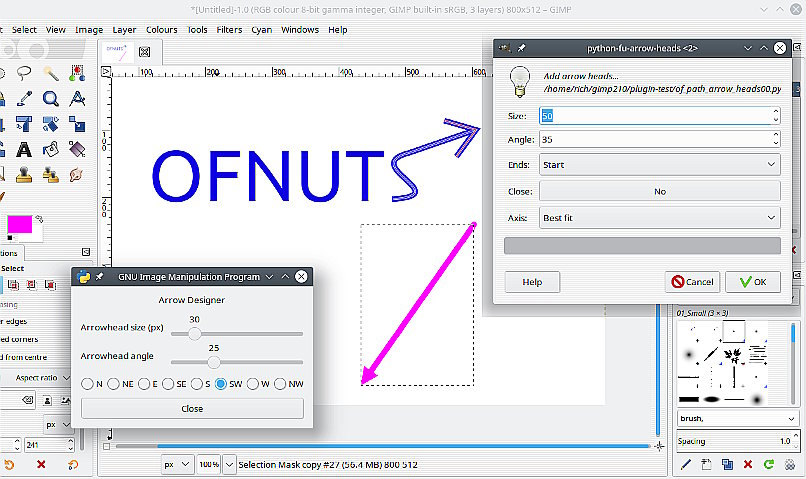Select the Text tool
The width and height of the screenshot is (806, 479).
[24, 150]
